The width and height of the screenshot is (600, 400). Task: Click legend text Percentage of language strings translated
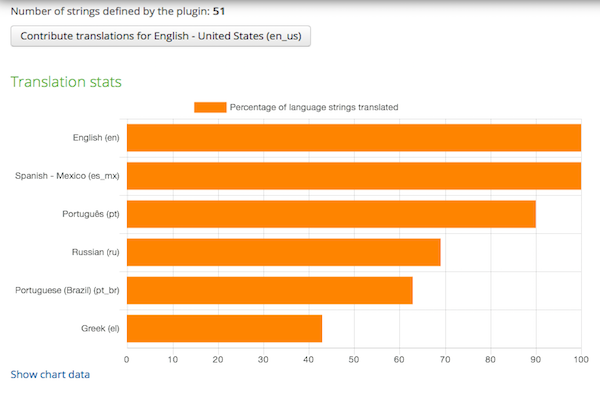pos(314,107)
